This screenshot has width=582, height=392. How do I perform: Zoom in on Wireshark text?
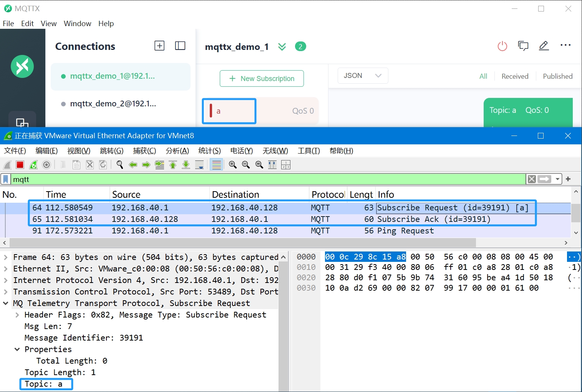233,165
